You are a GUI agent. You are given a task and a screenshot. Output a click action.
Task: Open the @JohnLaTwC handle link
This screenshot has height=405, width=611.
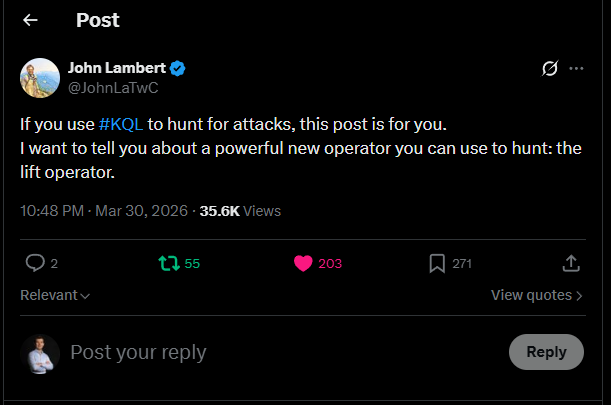point(113,88)
